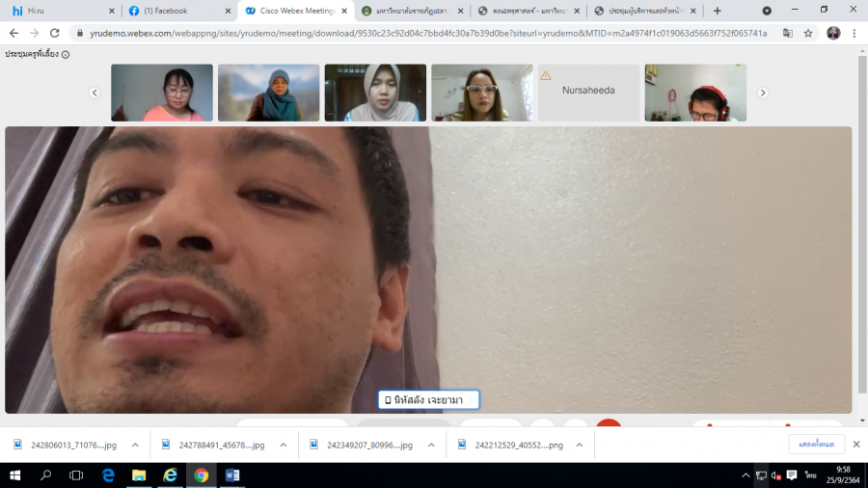This screenshot has height=488, width=868.
Task: Toggle the muted volume icon in system tray
Action: (775, 474)
